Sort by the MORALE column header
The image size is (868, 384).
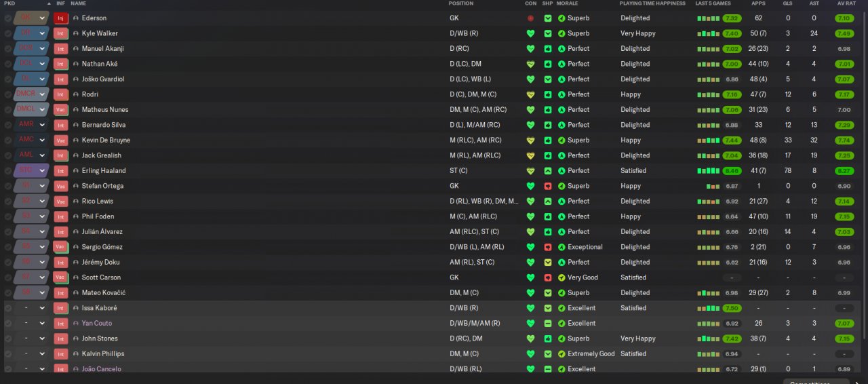pos(568,3)
